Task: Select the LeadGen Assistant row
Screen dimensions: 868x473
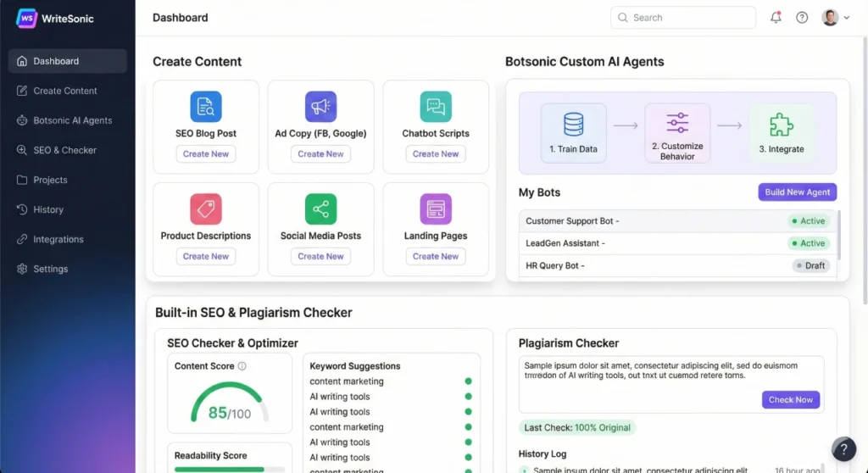Action: coord(677,243)
